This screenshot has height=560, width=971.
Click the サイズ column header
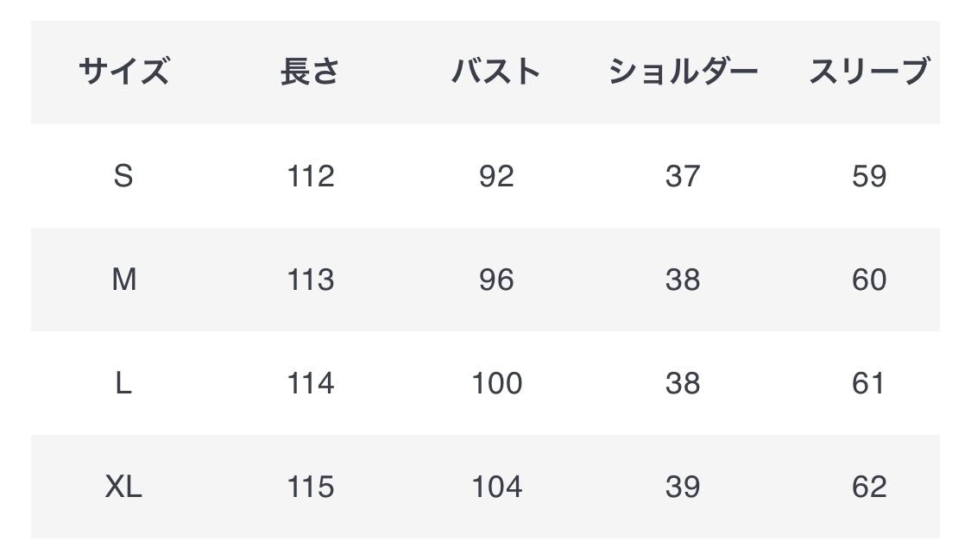pos(123,72)
